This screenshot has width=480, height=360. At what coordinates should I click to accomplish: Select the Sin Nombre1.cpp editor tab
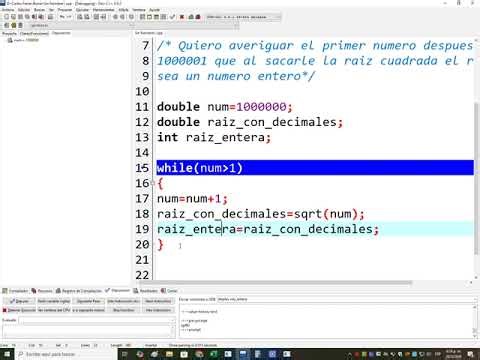pos(149,33)
